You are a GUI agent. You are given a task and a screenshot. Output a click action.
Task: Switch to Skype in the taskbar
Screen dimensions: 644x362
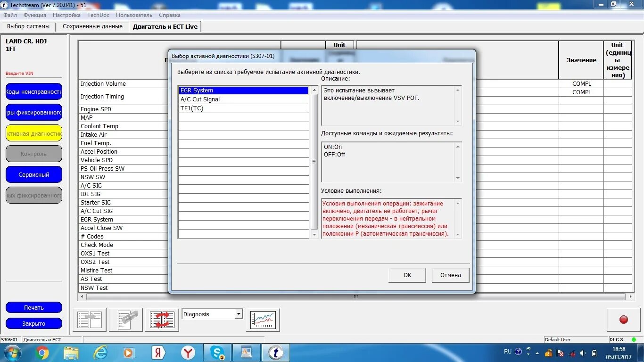[217, 353]
